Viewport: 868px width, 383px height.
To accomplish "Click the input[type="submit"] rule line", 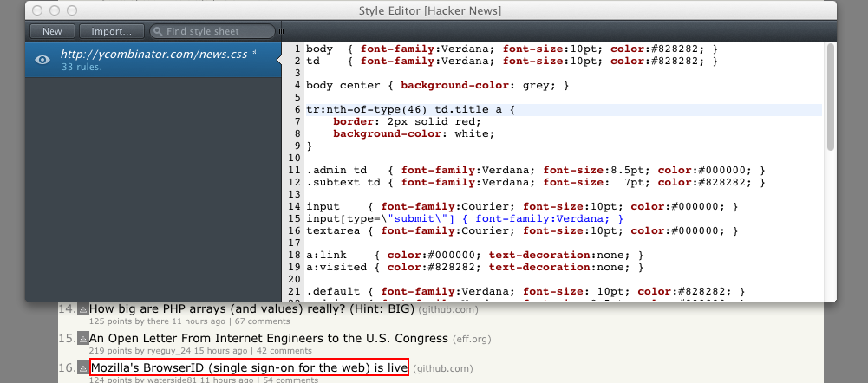I will click(465, 218).
